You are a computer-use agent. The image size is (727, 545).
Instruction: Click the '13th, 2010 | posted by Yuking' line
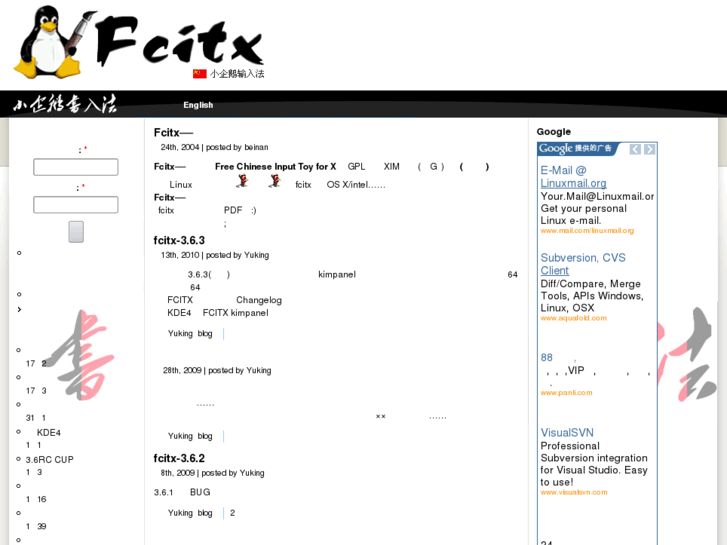pyautogui.click(x=215, y=255)
